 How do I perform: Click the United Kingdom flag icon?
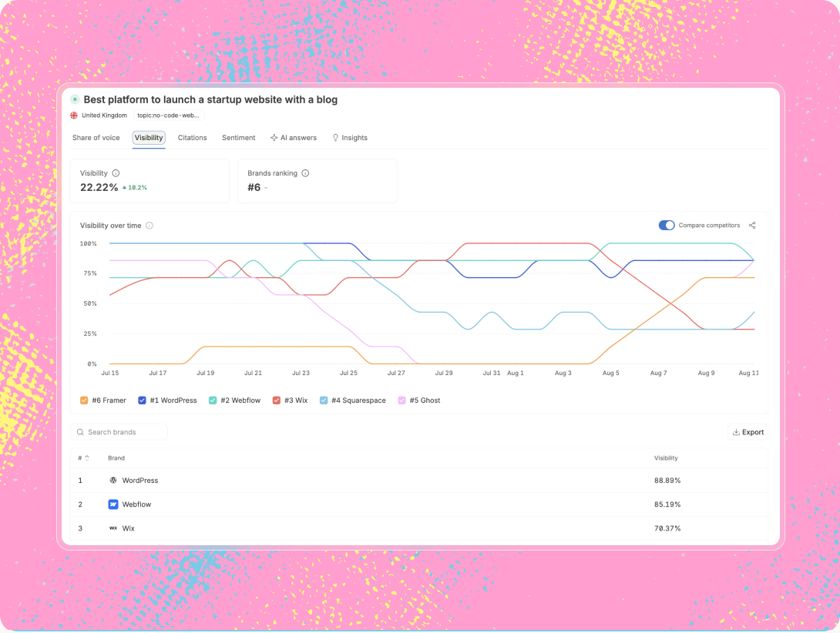tap(74, 116)
